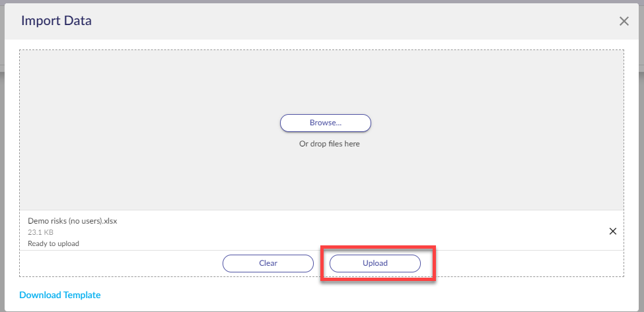Open the Download Template link
The image size is (644, 312).
click(60, 295)
